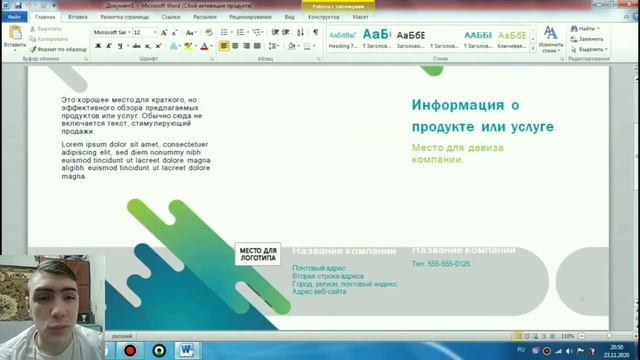
Task: Click 'Место для логотипа' logo placeholder
Action: pos(258,254)
